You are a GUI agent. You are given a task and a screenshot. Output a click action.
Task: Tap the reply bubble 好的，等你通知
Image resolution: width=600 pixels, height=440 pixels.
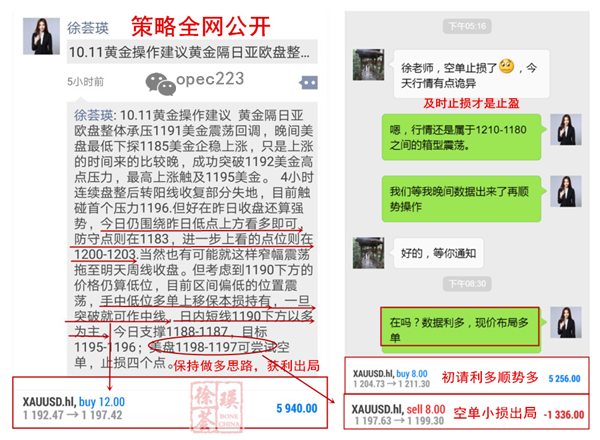pyautogui.click(x=439, y=253)
